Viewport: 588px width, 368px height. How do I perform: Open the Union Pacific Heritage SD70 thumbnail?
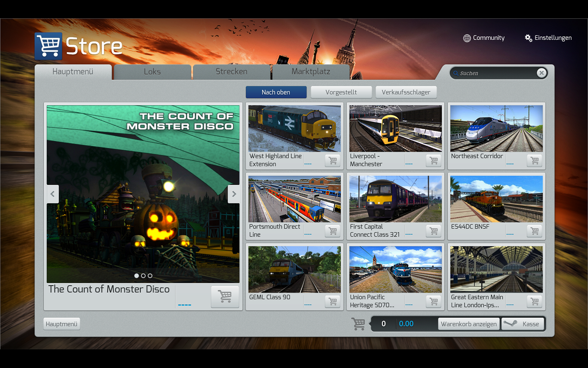(x=395, y=269)
